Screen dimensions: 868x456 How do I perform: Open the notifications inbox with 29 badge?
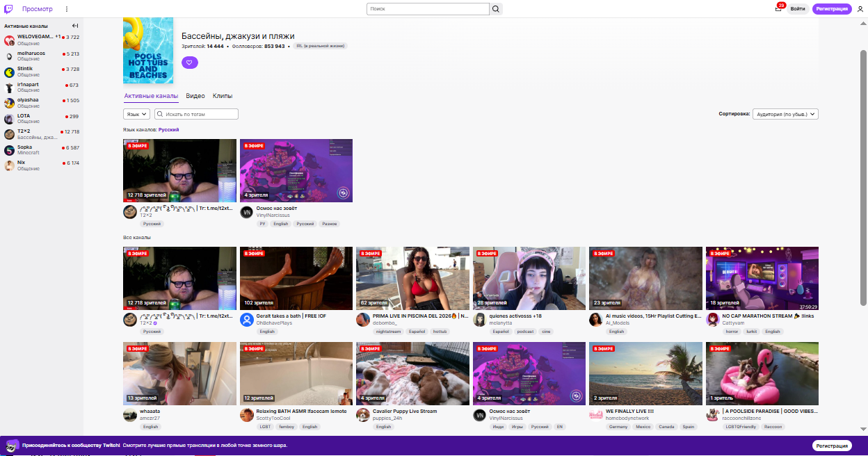click(778, 8)
